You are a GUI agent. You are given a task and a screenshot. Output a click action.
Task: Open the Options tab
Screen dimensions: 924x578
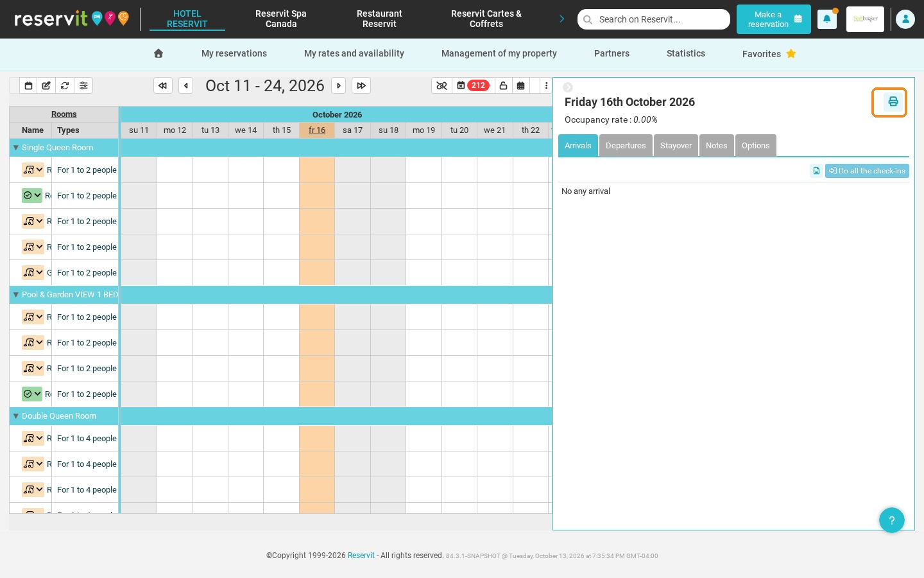(755, 145)
